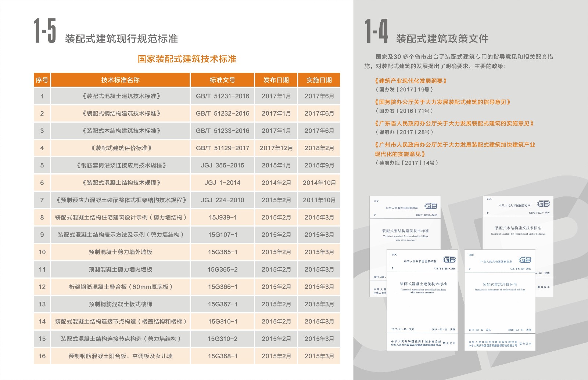
Task: Open the 装配式钢结构建筑技术标准 cover title
Action: [x=405, y=231]
